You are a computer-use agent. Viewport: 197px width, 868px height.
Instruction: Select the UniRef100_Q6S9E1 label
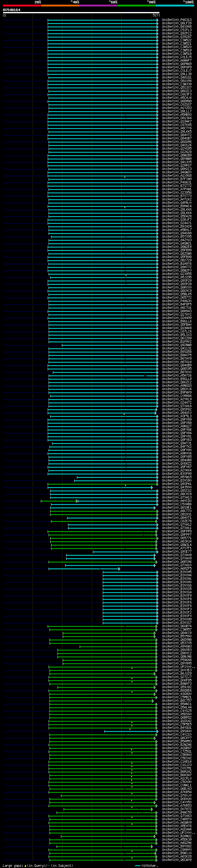[x=176, y=508]
